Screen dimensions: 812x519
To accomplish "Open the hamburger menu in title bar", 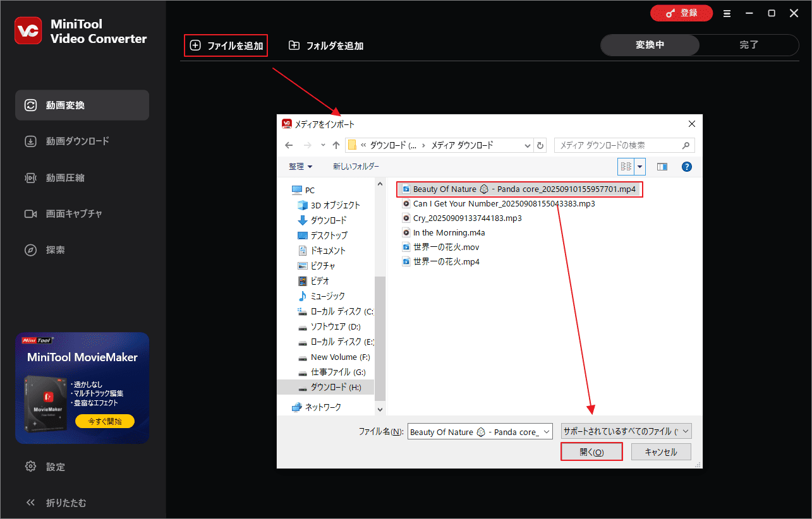I will [x=727, y=13].
